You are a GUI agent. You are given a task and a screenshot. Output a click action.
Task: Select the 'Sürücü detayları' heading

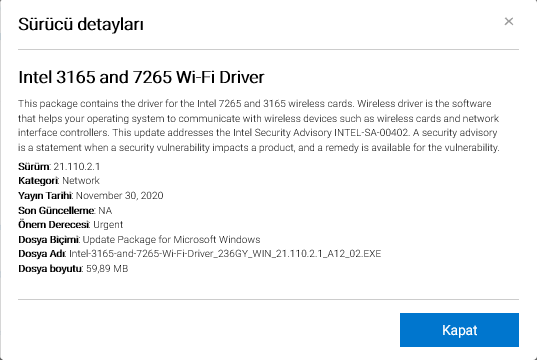click(x=81, y=24)
